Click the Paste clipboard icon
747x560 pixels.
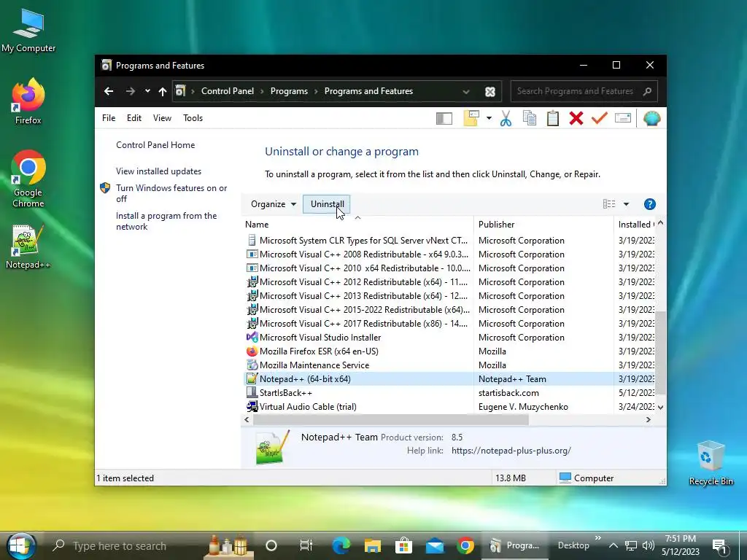pos(553,118)
